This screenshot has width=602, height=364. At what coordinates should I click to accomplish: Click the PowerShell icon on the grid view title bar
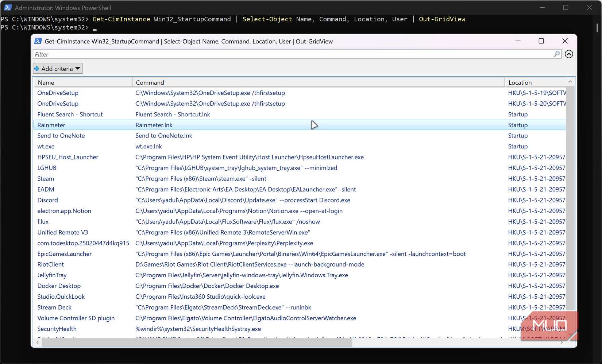tap(38, 41)
